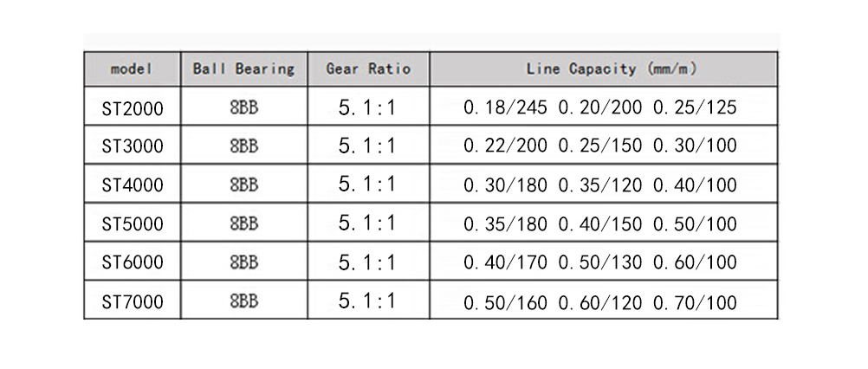
Task: Select the 0.25/150 line capacity value
Action: [600, 146]
